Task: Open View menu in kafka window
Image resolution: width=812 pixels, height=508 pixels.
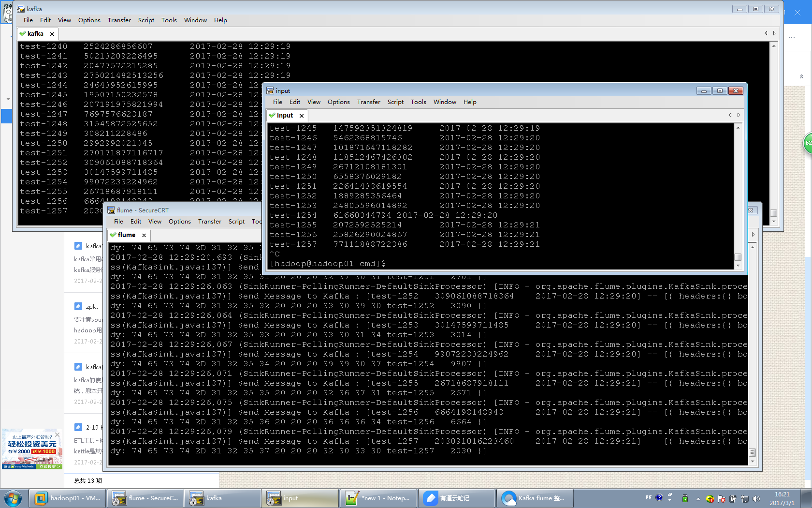Action: tap(64, 20)
